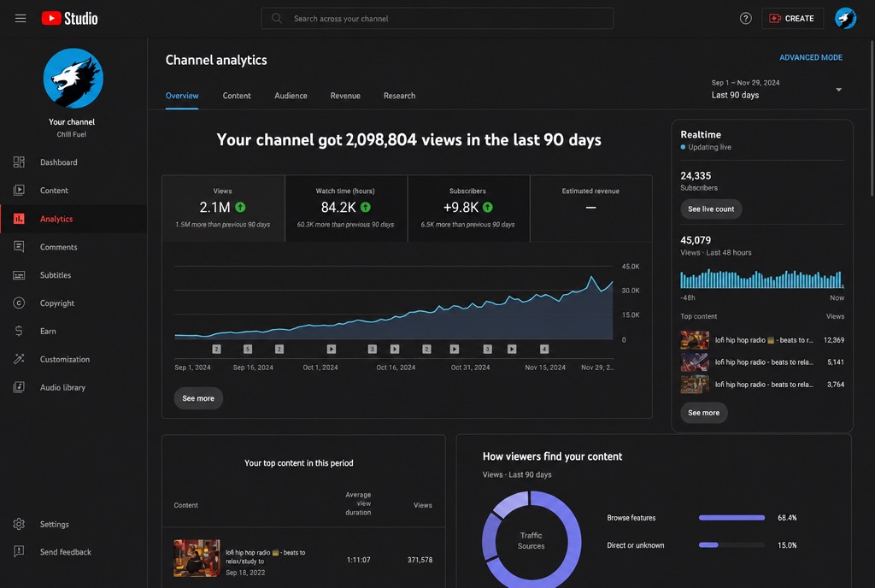The height and width of the screenshot is (588, 875).
Task: Click the 68.4% traffic value
Action: (787, 518)
